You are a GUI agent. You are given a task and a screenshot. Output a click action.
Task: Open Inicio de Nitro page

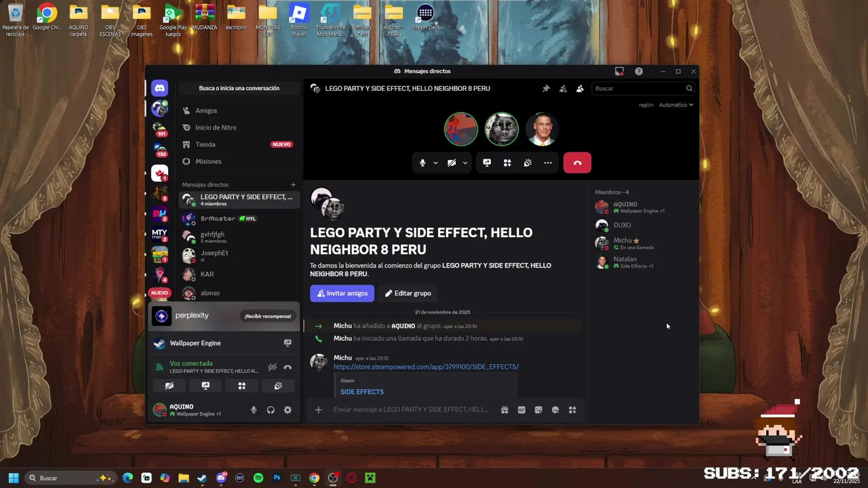coord(239,127)
